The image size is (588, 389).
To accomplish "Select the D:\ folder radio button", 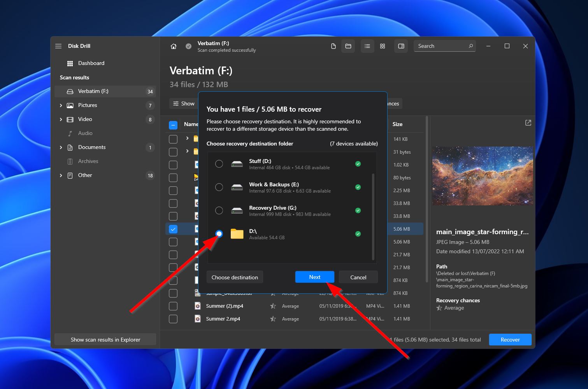I will [x=219, y=234].
